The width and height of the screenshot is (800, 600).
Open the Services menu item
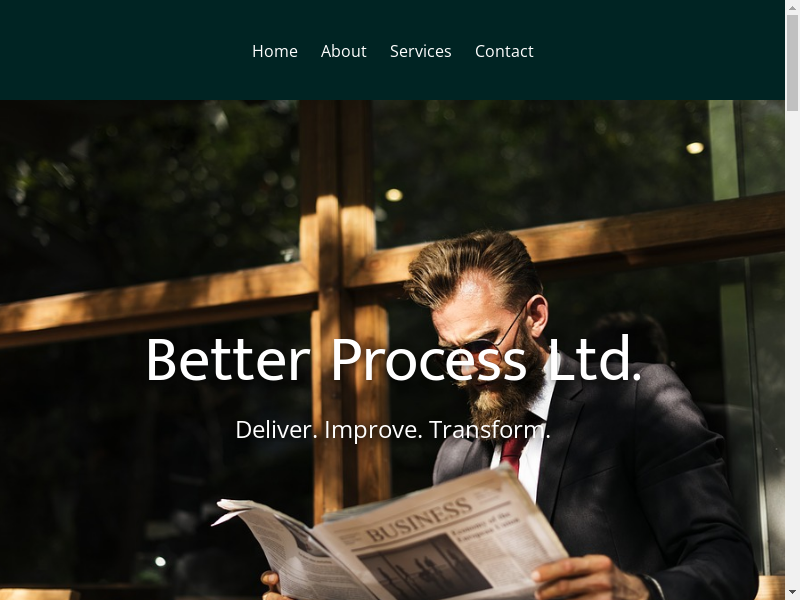pos(420,52)
